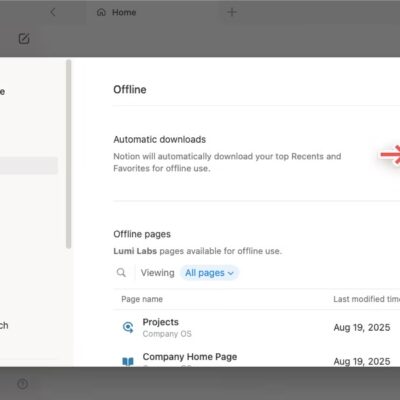
Task: Click Aug 19, 2025 date for Projects
Action: point(362,327)
